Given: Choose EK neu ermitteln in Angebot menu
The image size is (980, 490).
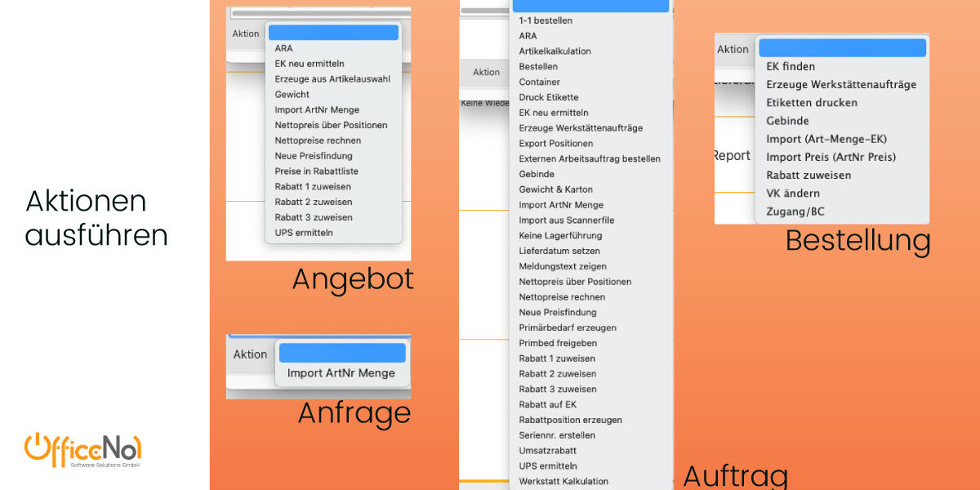Looking at the screenshot, I should (x=310, y=64).
